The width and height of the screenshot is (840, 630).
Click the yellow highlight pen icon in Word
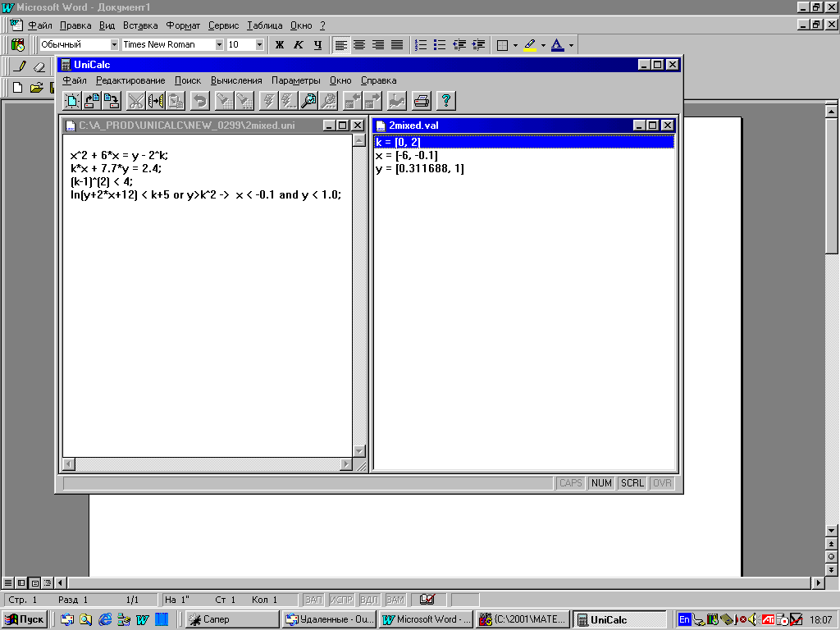(530, 45)
